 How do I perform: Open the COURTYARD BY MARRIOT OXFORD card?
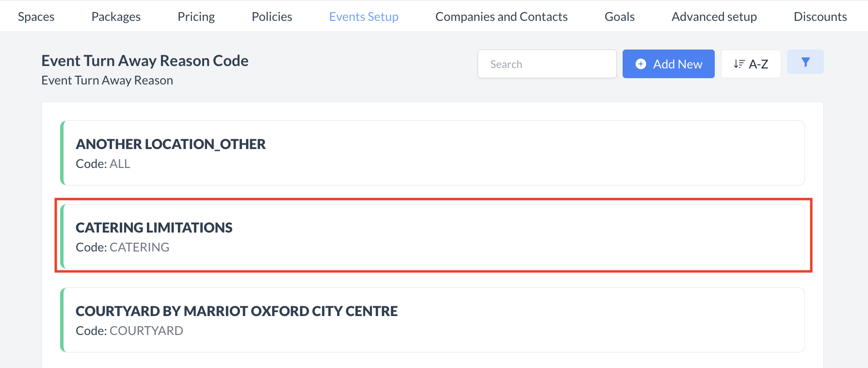click(433, 320)
